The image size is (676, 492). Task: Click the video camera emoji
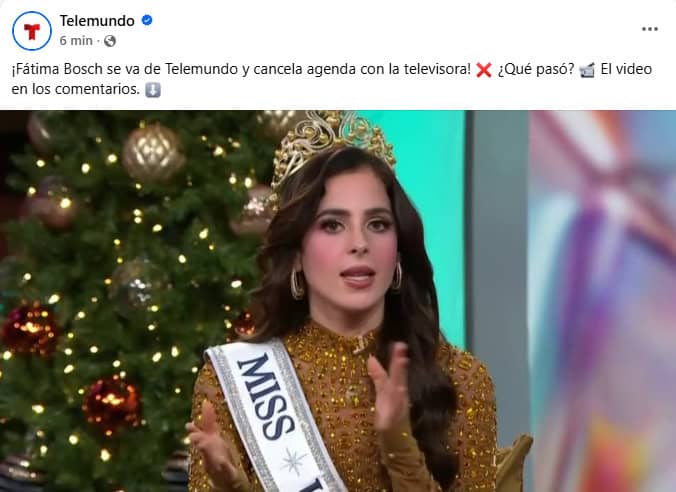point(587,70)
